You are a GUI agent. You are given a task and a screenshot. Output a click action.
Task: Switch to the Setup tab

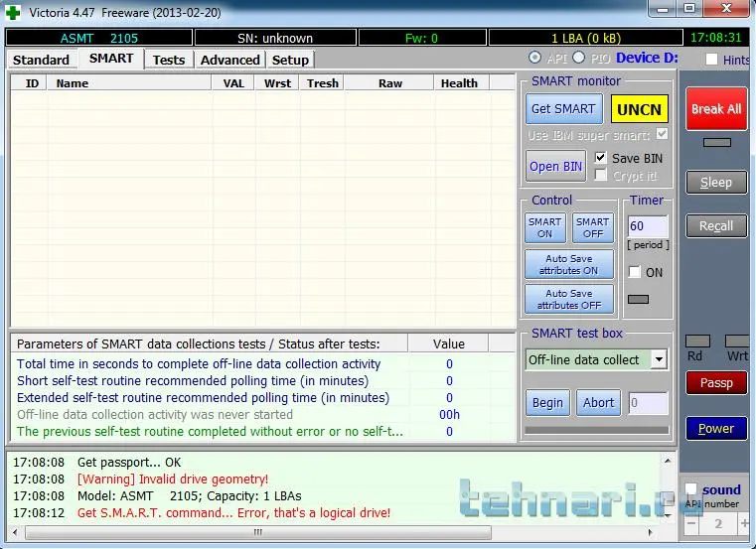click(x=290, y=60)
